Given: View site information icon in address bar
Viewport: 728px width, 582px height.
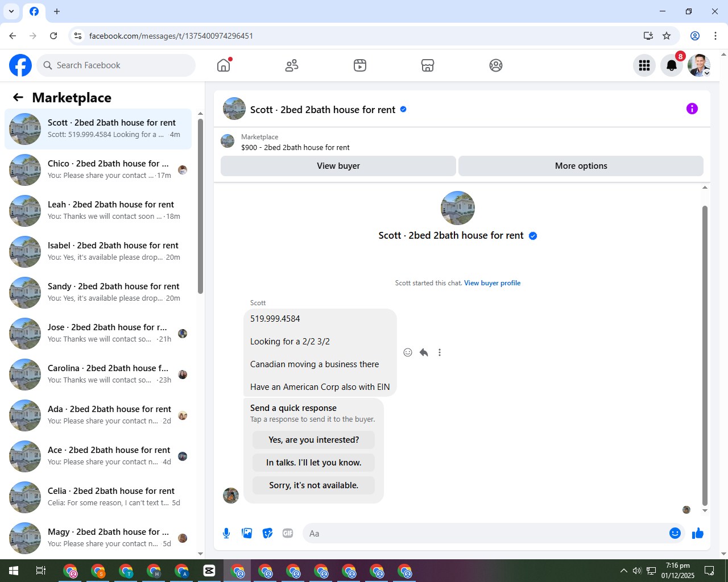Looking at the screenshot, I should click(78, 36).
